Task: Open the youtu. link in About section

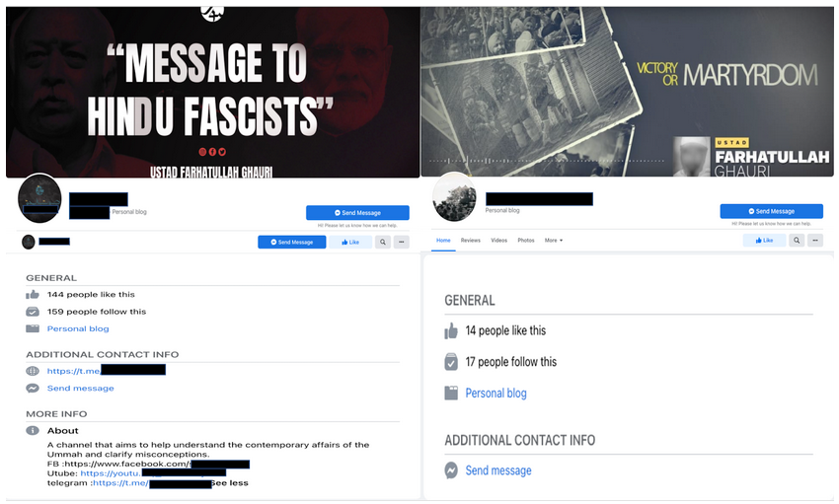Action: pos(111,473)
